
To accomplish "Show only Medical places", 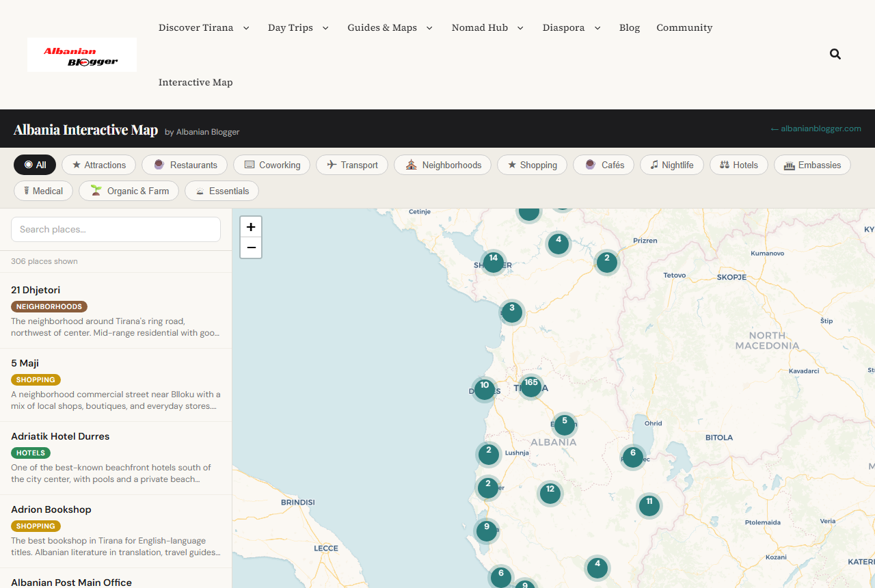I will click(x=43, y=191).
